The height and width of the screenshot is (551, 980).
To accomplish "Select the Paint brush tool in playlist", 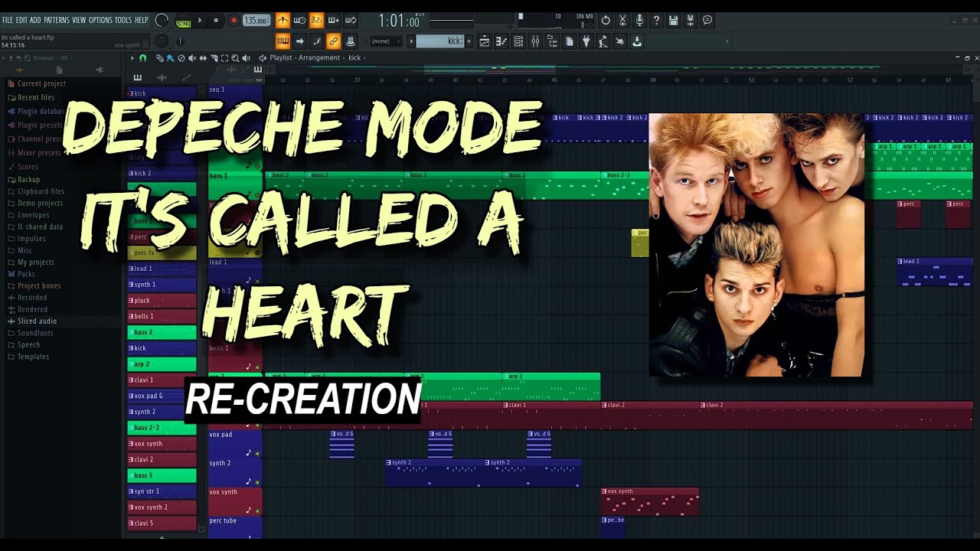I will click(171, 58).
